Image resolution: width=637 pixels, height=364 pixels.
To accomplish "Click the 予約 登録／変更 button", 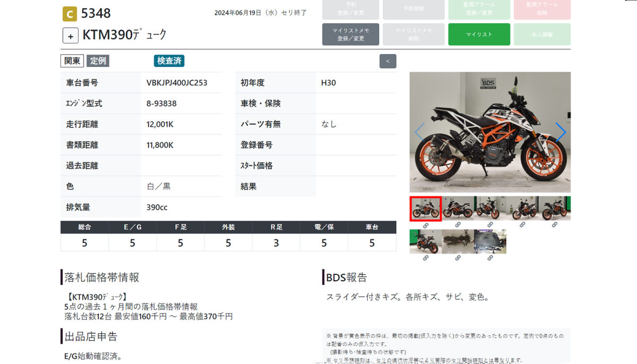I will point(351,8).
